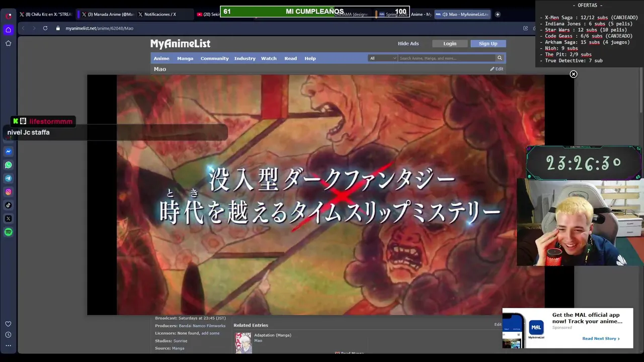Image resolution: width=644 pixels, height=362 pixels.
Task: Open TikTok in the Opera sidebar
Action: [x=9, y=205]
